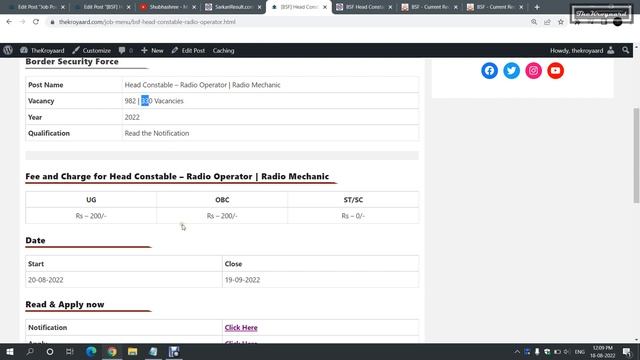The height and width of the screenshot is (360, 640).
Task: Open Task View on the taskbar
Action: 70,351
